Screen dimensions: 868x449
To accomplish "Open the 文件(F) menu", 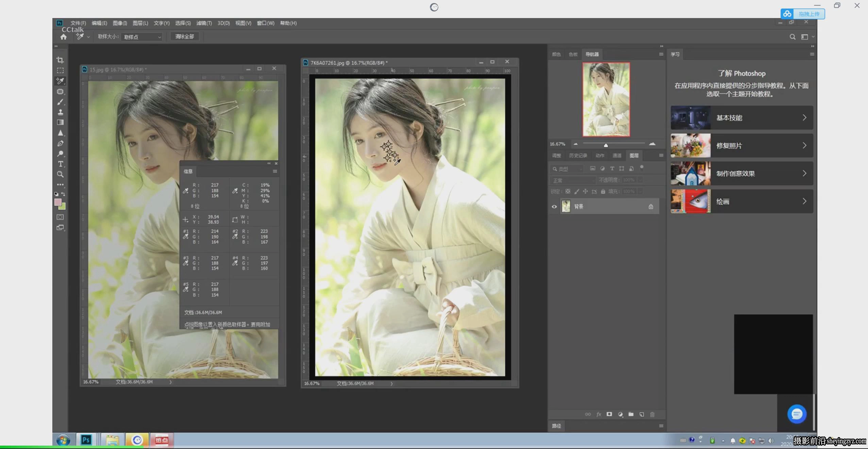I will click(78, 23).
